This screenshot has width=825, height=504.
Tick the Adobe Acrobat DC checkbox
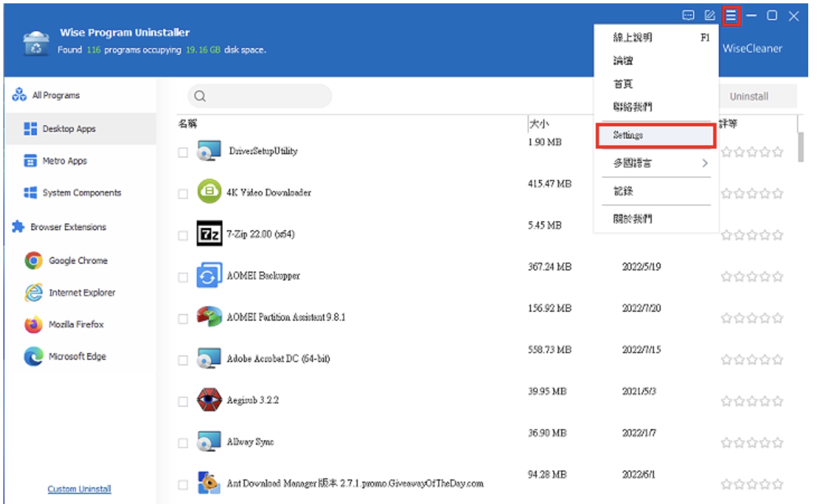(x=183, y=360)
